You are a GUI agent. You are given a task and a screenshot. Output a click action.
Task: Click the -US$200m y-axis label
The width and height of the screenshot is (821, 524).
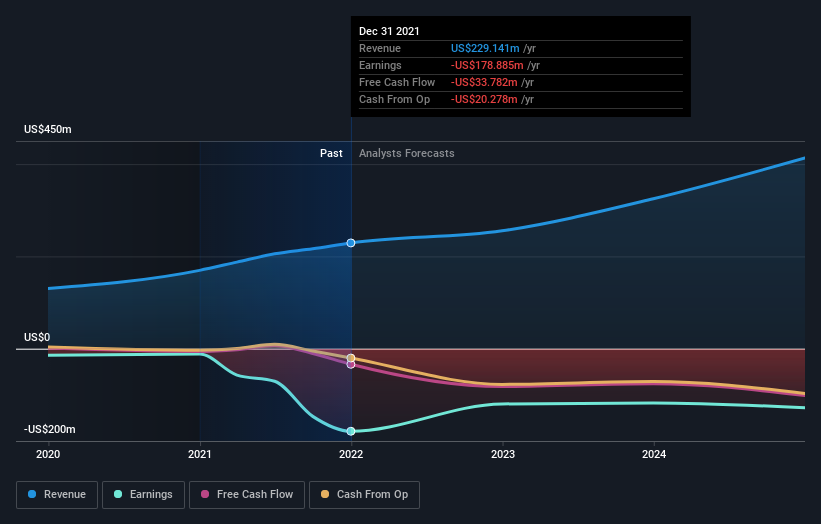[49, 429]
